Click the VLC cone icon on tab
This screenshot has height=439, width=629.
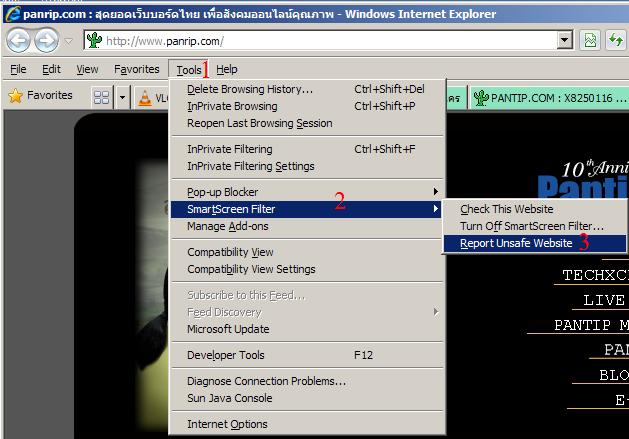point(145,98)
